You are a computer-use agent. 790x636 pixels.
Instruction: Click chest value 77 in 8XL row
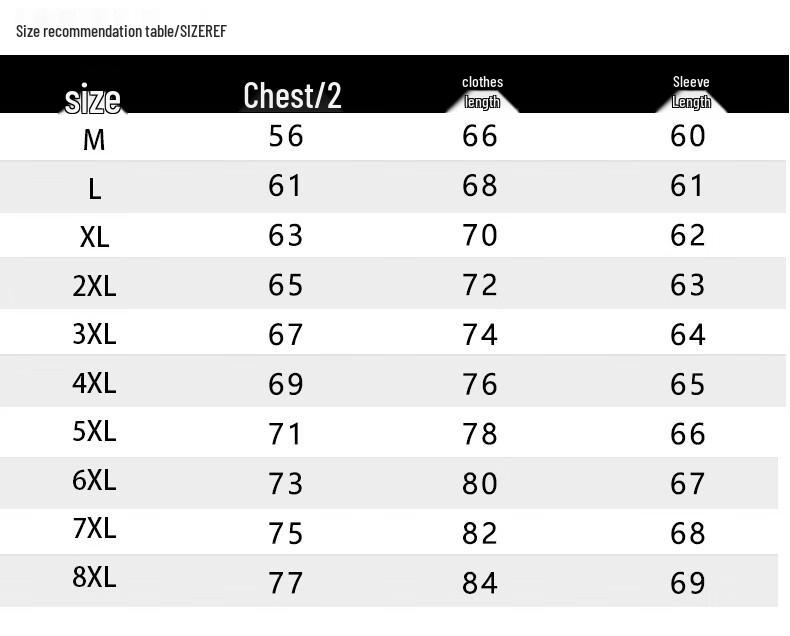pos(286,582)
